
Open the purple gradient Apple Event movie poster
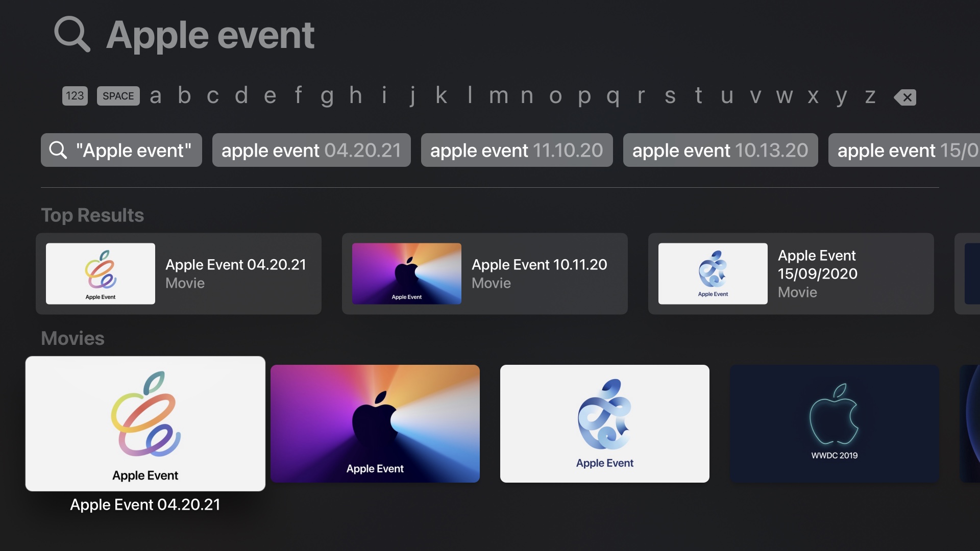point(375,423)
